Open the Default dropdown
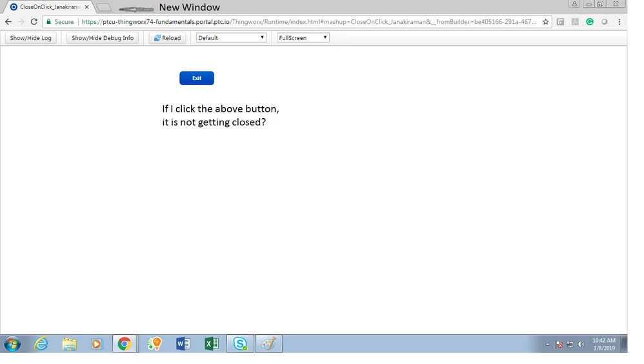 231,38
